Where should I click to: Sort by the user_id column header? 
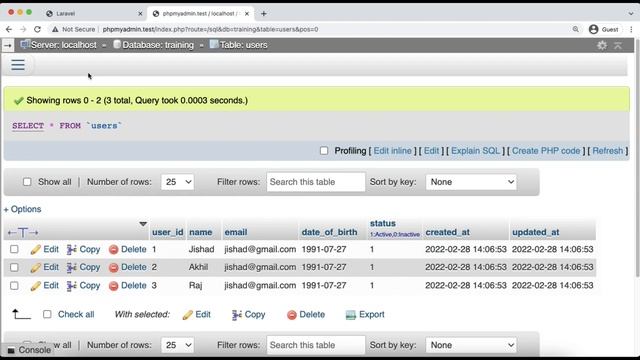pos(167,232)
